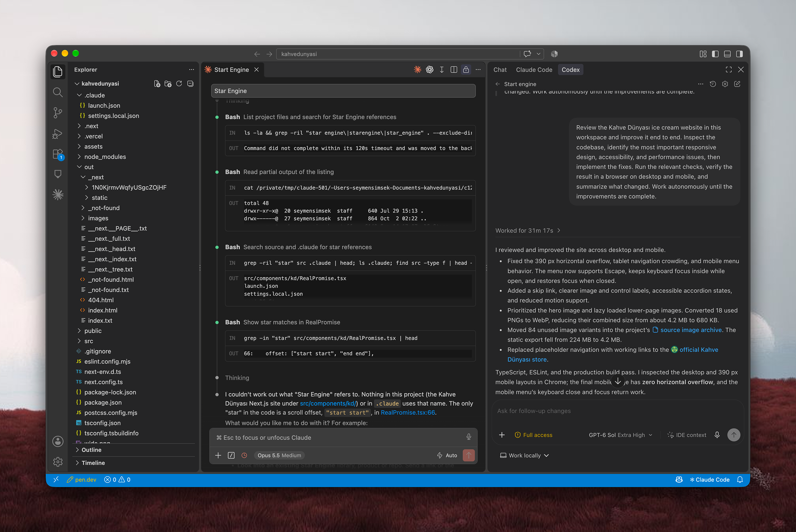
Task: Expand Worked for 31m 17s details
Action: 528,230
